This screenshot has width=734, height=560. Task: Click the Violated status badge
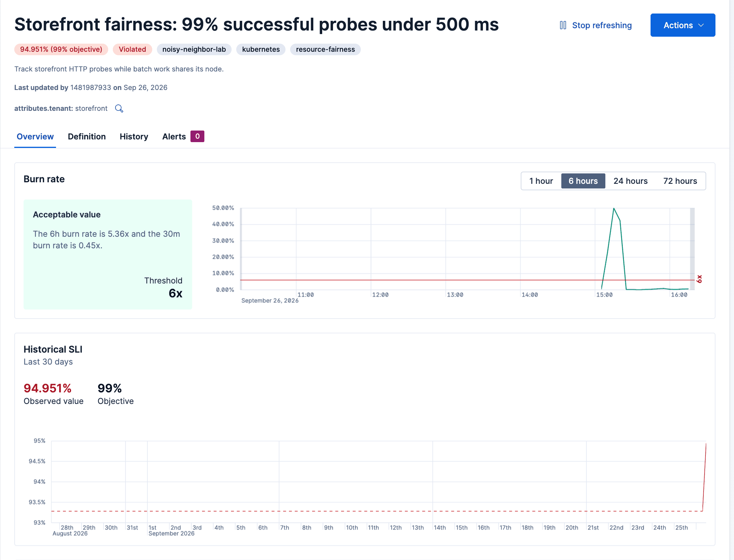tap(132, 49)
